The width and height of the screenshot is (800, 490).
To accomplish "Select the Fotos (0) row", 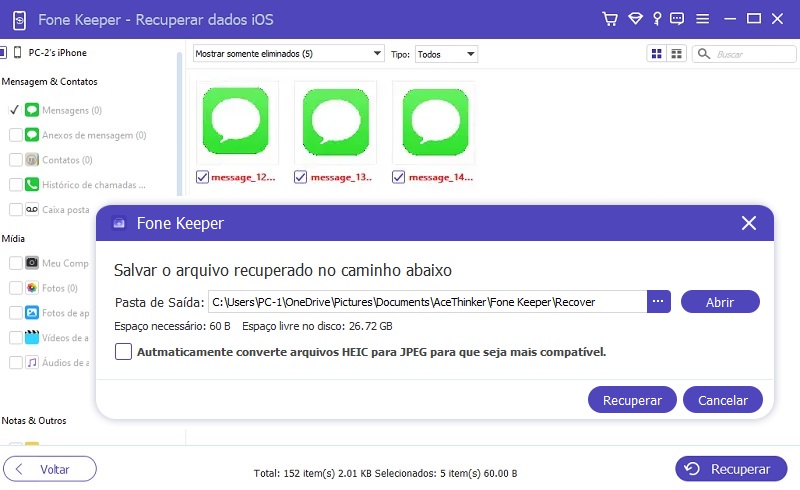I will (x=60, y=288).
